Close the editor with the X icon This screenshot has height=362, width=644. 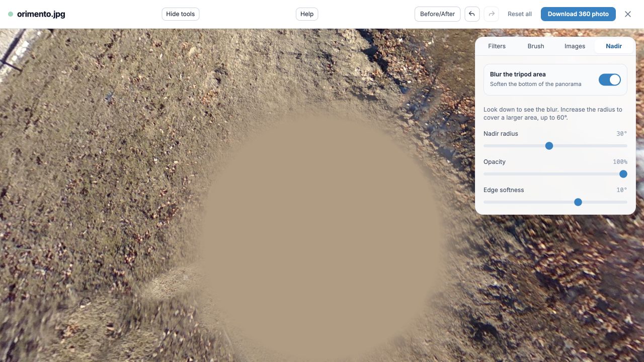(628, 14)
